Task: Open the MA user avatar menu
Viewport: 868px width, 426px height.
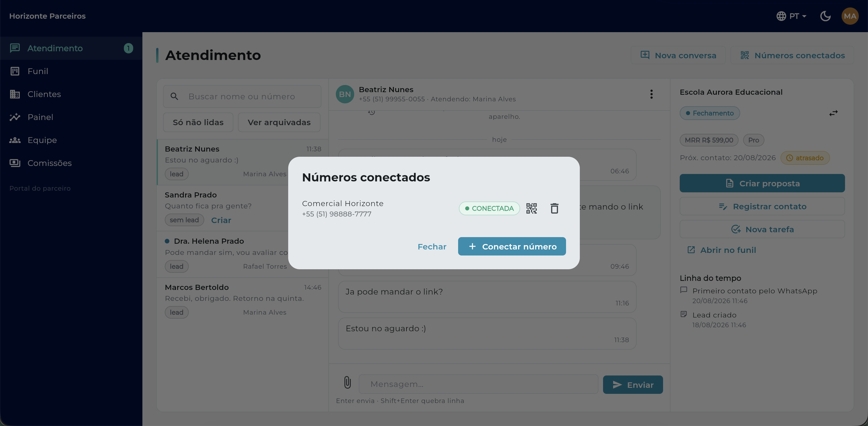Action: (x=850, y=16)
